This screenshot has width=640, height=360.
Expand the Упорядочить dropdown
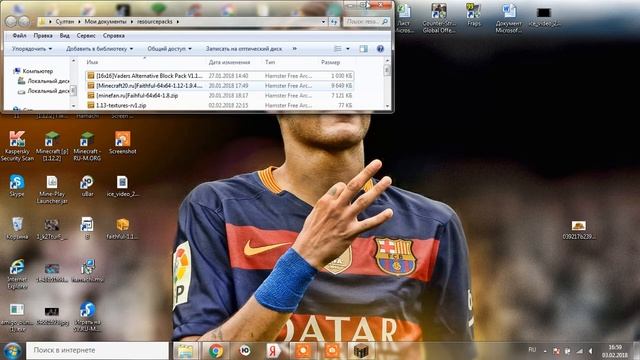coord(32,49)
